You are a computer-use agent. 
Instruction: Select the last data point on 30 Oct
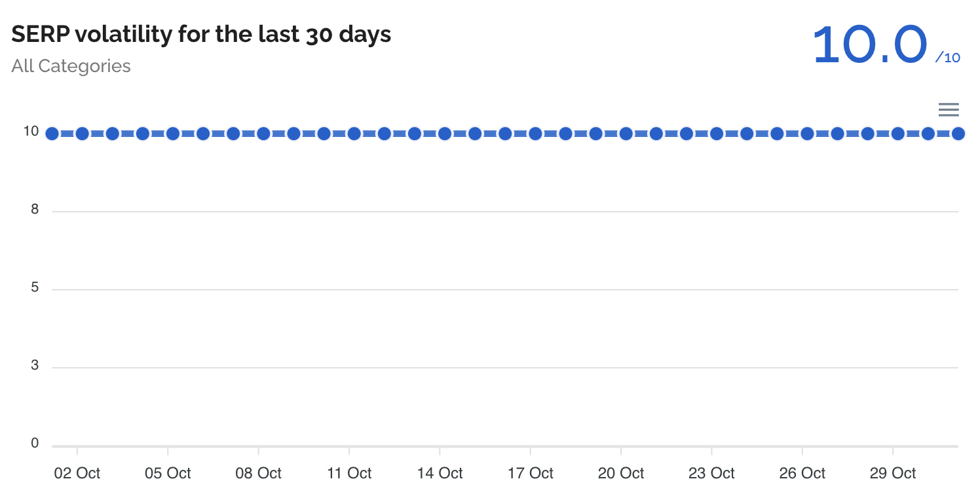(958, 134)
